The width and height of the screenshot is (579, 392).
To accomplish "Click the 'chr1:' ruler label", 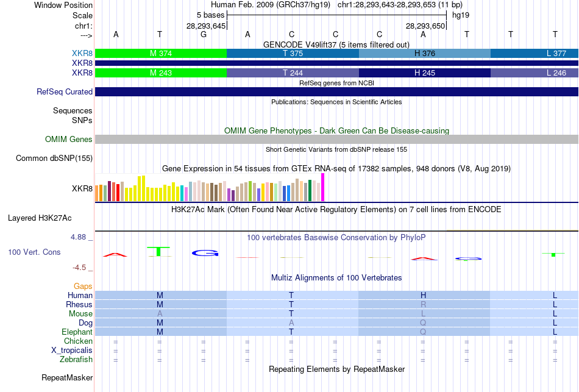I will click(x=83, y=26).
